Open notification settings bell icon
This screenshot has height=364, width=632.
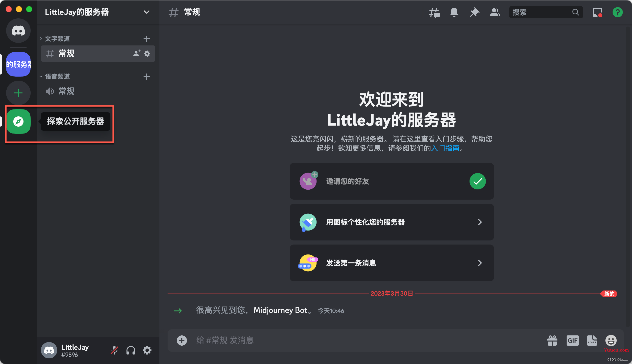point(454,12)
